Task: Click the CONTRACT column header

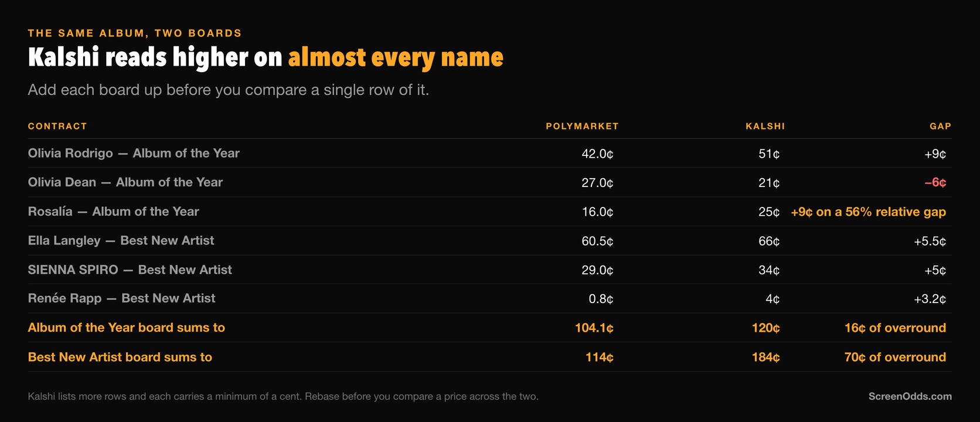Action: [x=57, y=126]
